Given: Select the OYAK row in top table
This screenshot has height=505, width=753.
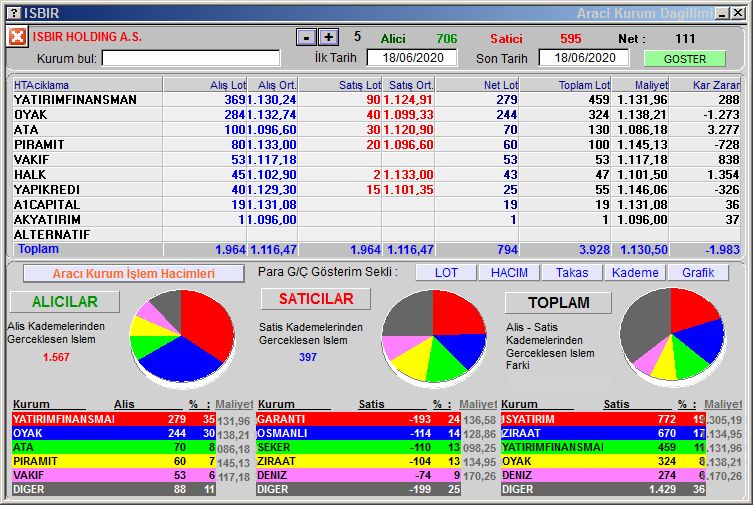Looking at the screenshot, I should (376, 115).
